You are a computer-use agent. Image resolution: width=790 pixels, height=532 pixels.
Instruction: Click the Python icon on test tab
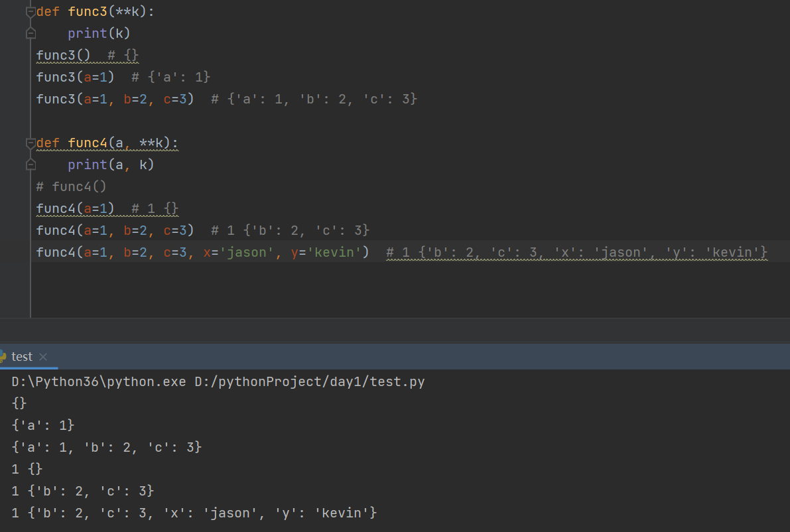point(3,357)
